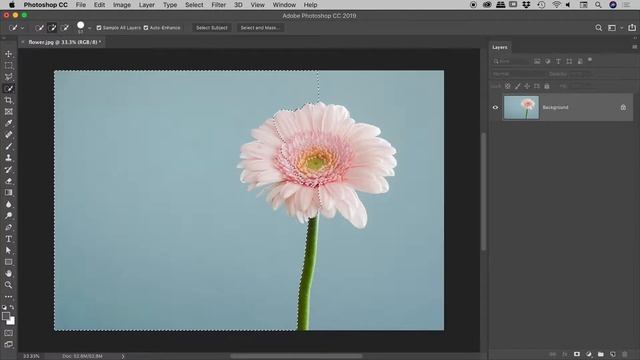The image size is (640, 360).
Task: Open the layer filter Kind dropdown
Action: tap(511, 61)
